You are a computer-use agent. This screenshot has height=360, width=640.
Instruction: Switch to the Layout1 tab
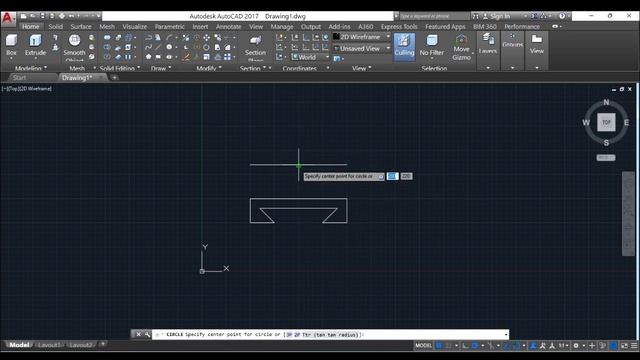pos(49,345)
